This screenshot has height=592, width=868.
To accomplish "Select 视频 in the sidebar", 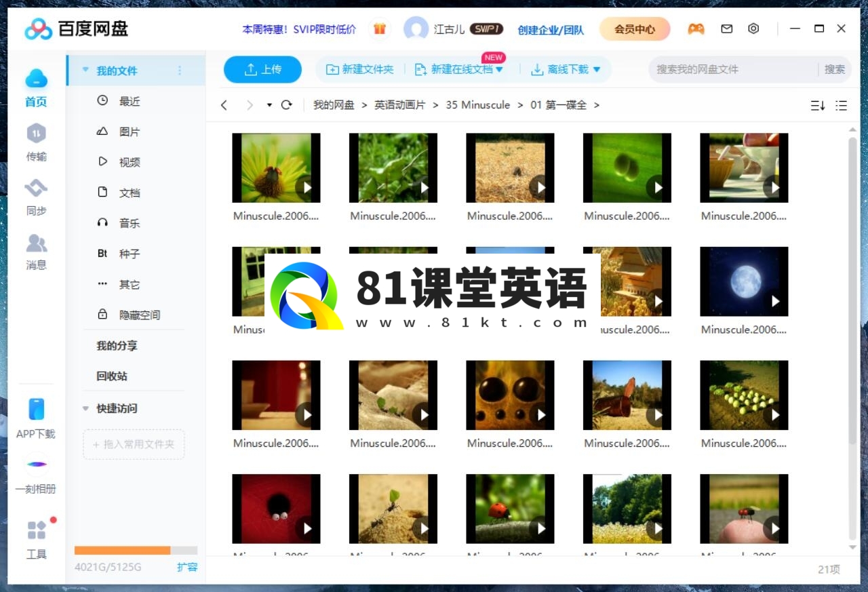I will tap(130, 162).
